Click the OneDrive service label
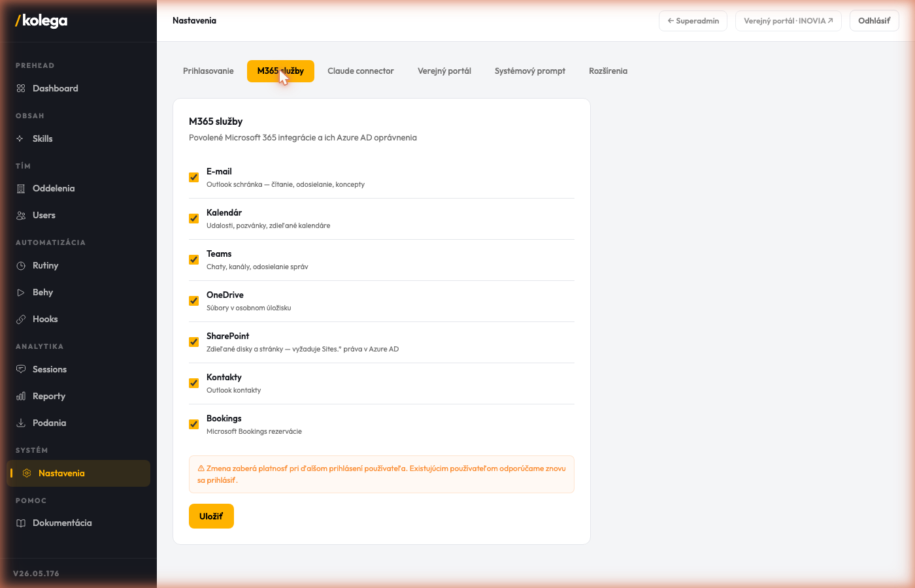The image size is (915, 588). [225, 295]
